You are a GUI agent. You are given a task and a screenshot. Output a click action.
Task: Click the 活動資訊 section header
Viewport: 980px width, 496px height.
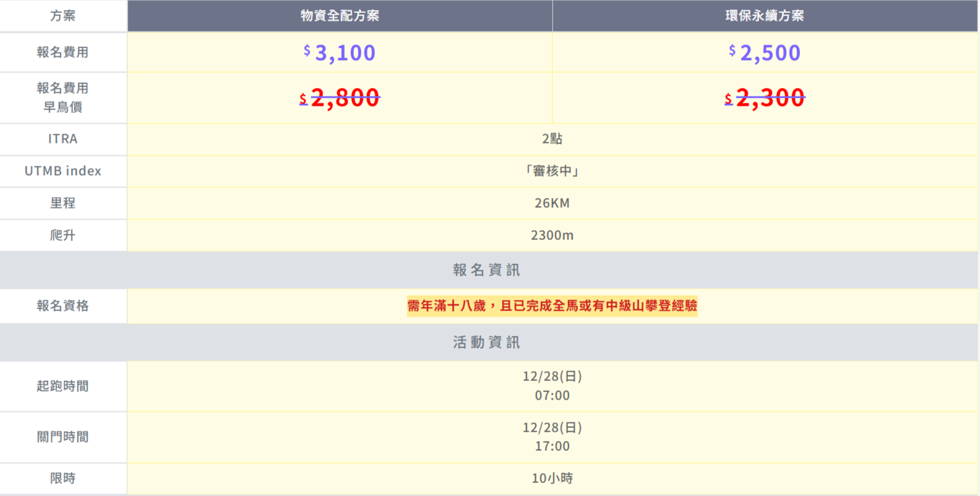tap(486, 343)
